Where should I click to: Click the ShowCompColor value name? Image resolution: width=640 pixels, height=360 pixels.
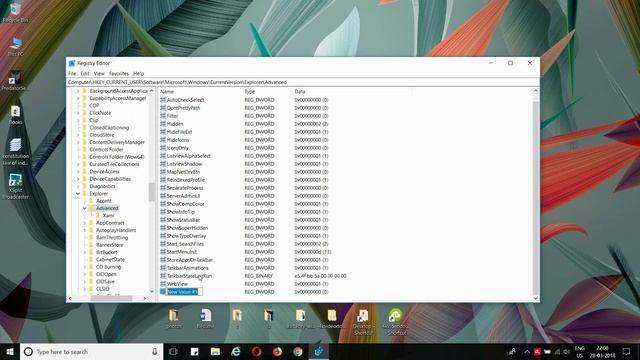[x=185, y=204]
